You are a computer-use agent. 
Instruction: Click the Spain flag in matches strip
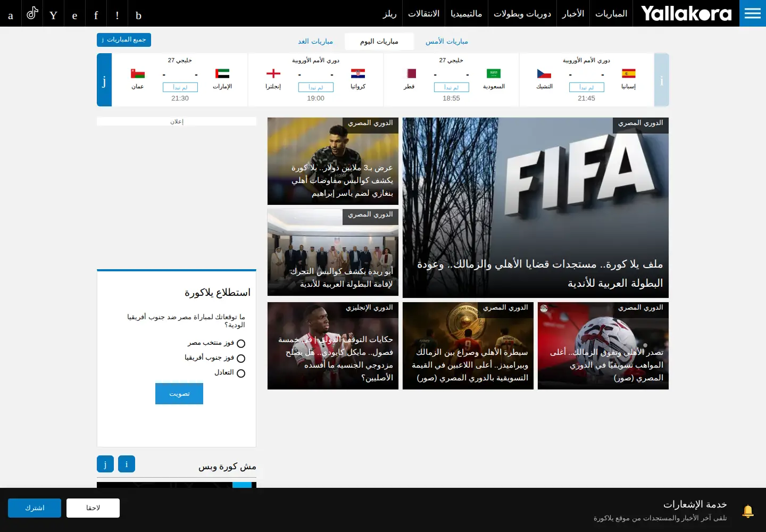(629, 73)
